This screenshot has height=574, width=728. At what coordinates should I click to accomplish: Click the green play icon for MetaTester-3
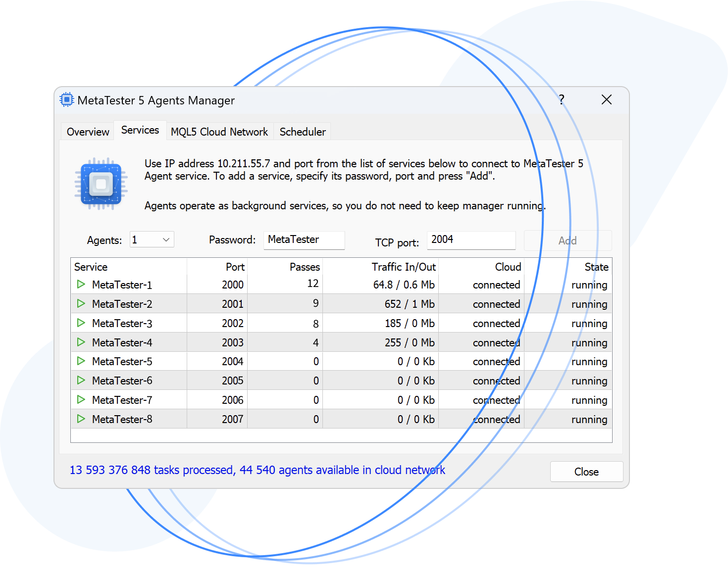pyautogui.click(x=81, y=323)
